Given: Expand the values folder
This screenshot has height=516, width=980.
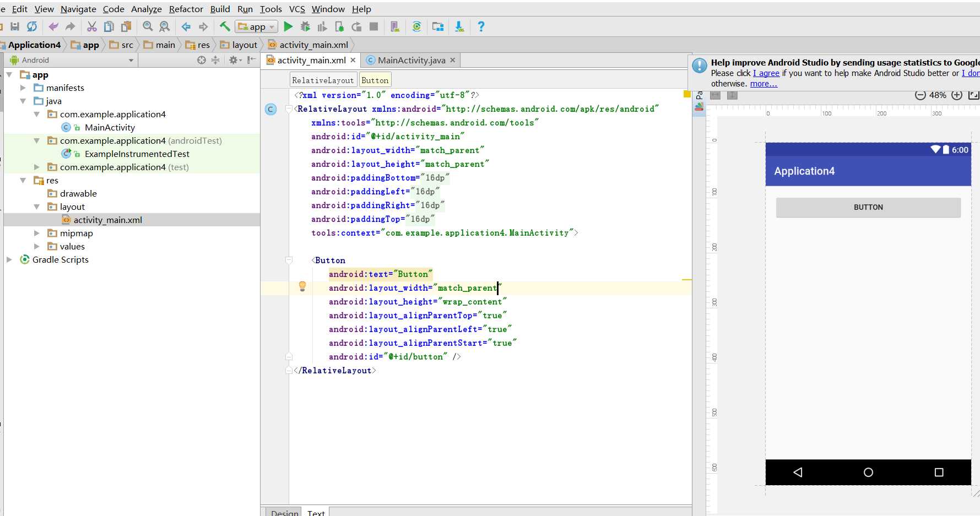Looking at the screenshot, I should tap(37, 246).
